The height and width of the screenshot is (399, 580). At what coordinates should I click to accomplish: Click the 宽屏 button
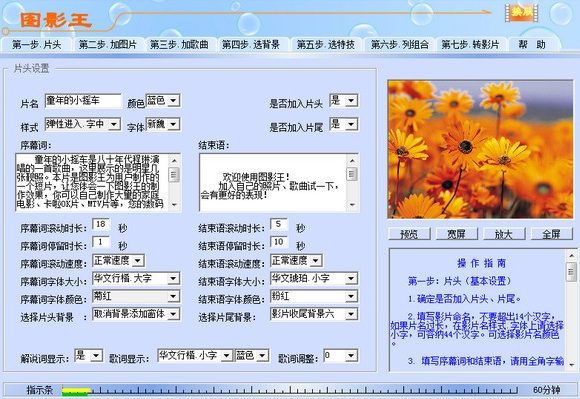(456, 234)
